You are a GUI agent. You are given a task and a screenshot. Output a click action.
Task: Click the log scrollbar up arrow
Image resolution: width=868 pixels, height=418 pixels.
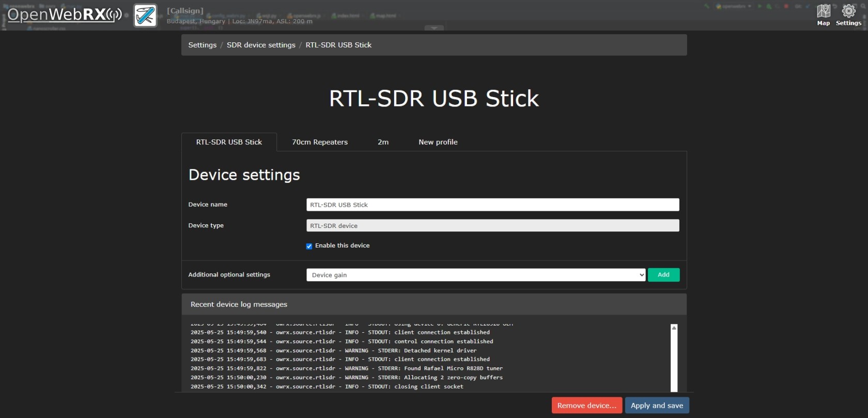[674, 328]
